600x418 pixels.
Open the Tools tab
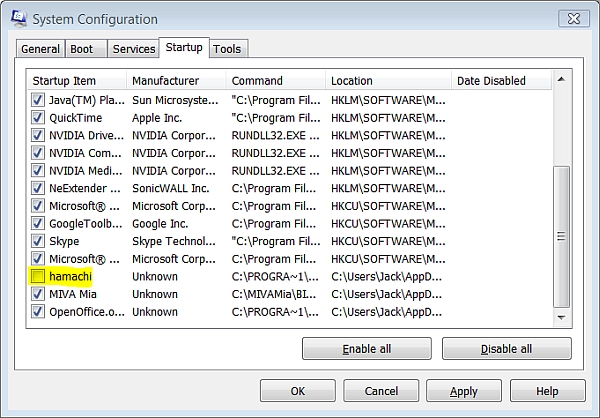(x=227, y=49)
